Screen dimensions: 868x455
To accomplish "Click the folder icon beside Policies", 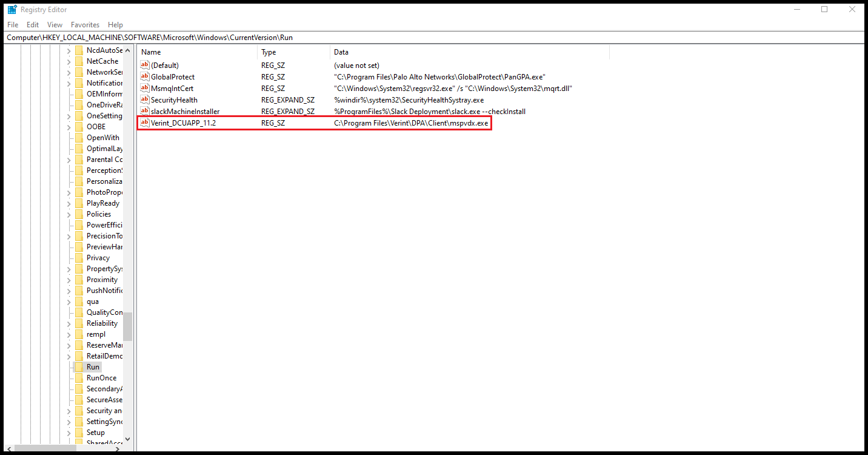I will click(x=79, y=214).
